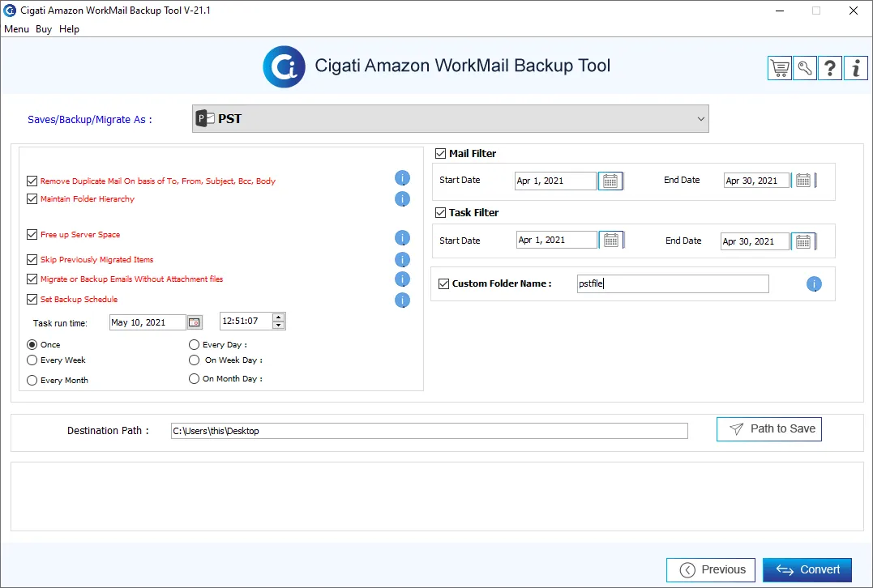Viewport: 873px width, 588px height.
Task: Click the Destination Path field
Action: [430, 431]
